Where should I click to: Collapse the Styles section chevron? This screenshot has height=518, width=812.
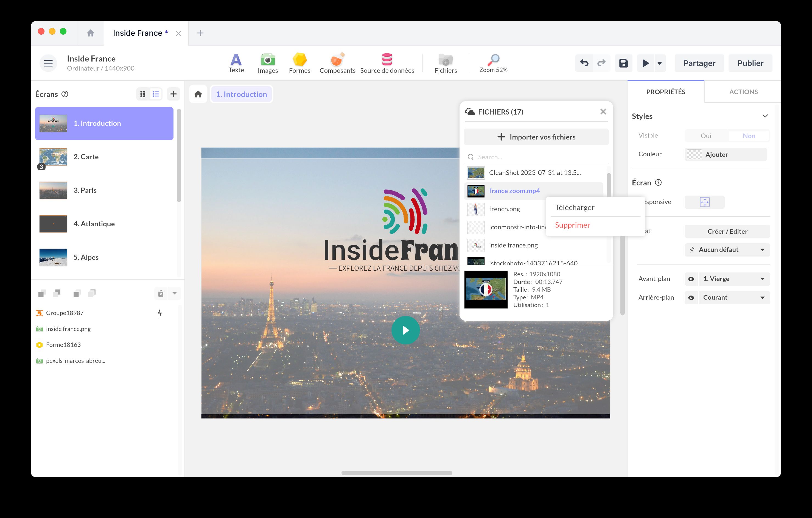pos(765,116)
